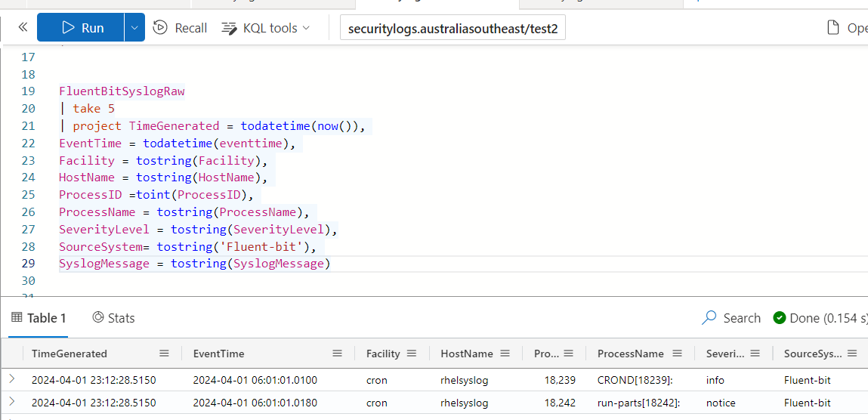Open TimeGenerated column menu icon
The height and width of the screenshot is (420, 868).
click(164, 354)
